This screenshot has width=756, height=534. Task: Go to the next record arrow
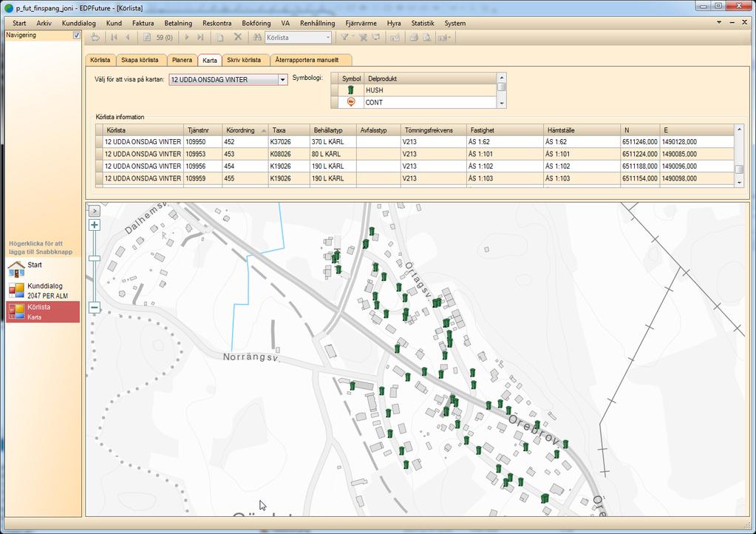187,37
